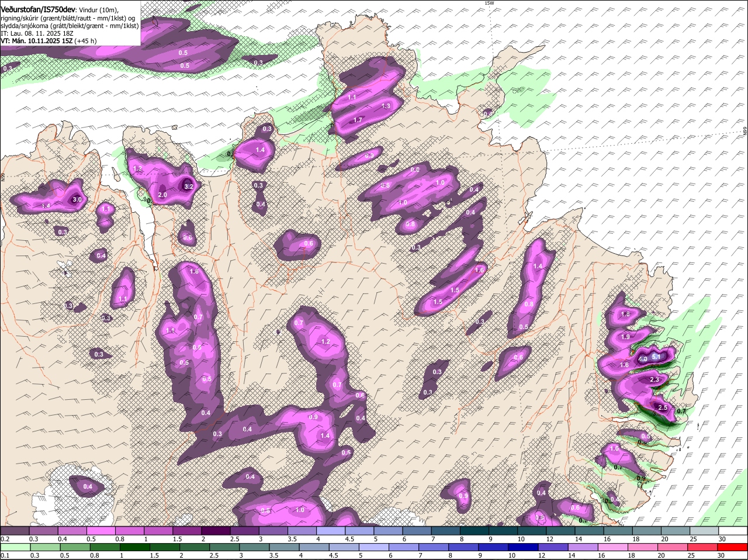Click the 0.2 label under the upper legend row
The height and width of the screenshot is (560, 748).
(x=5, y=539)
